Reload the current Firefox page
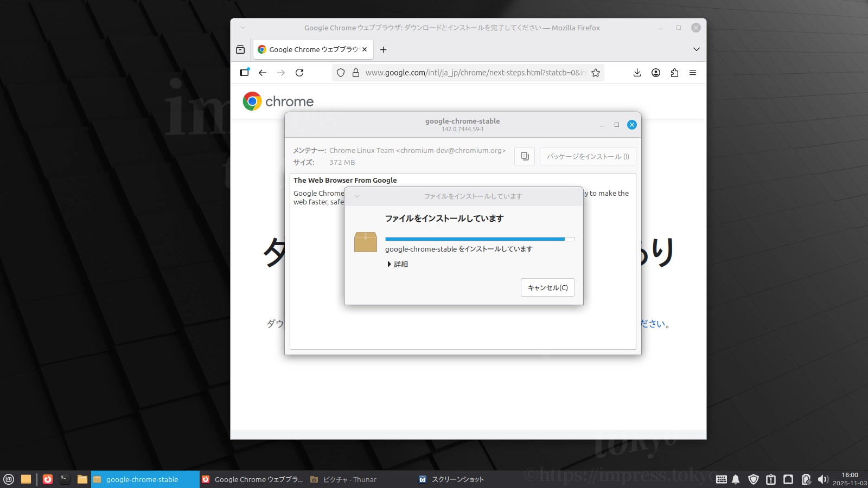This screenshot has width=868, height=488. tap(299, 73)
